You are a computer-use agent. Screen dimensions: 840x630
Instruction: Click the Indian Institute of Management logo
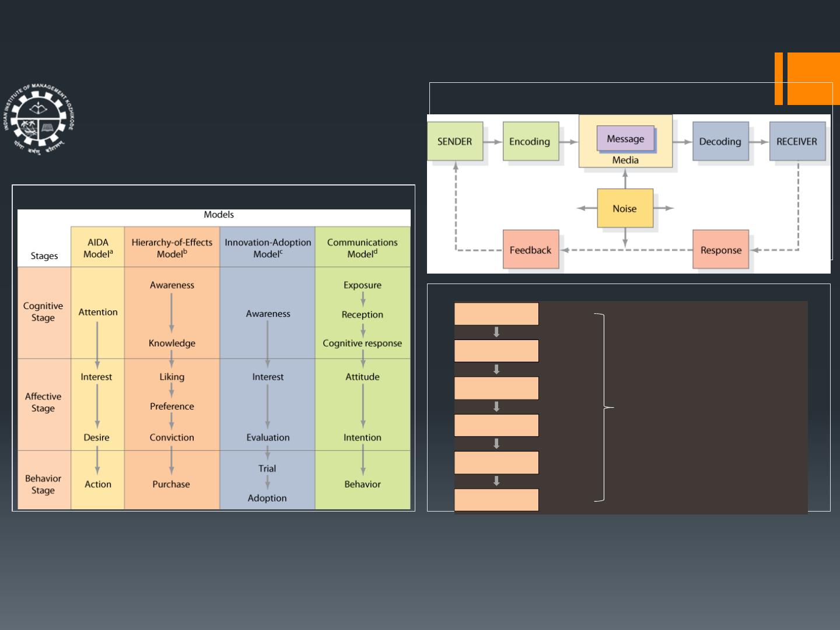coord(38,119)
